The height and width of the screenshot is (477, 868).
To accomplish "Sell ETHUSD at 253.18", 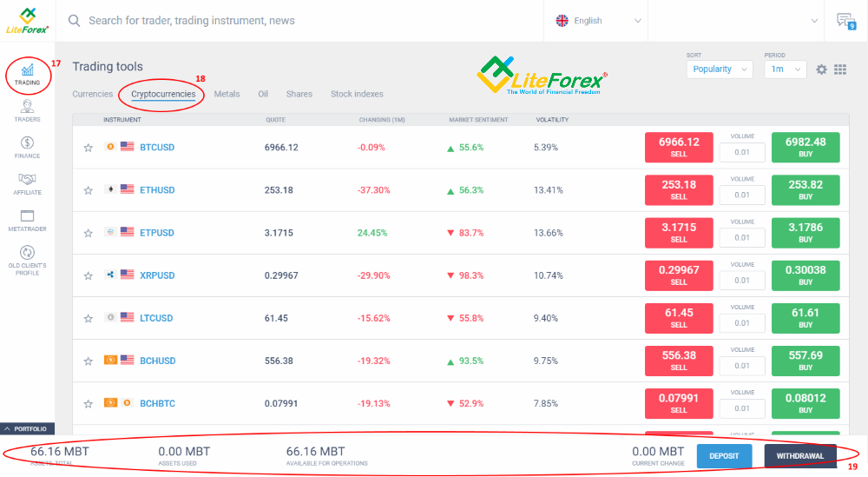I will click(679, 190).
